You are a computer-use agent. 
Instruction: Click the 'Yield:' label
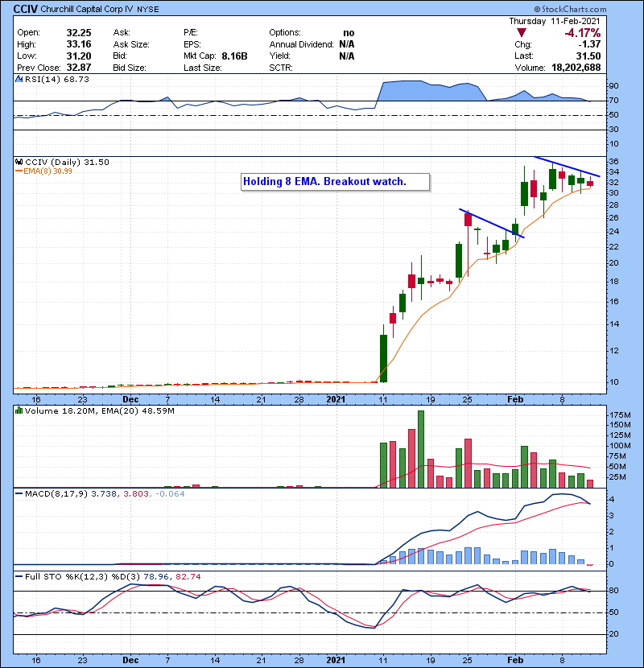pyautogui.click(x=279, y=56)
